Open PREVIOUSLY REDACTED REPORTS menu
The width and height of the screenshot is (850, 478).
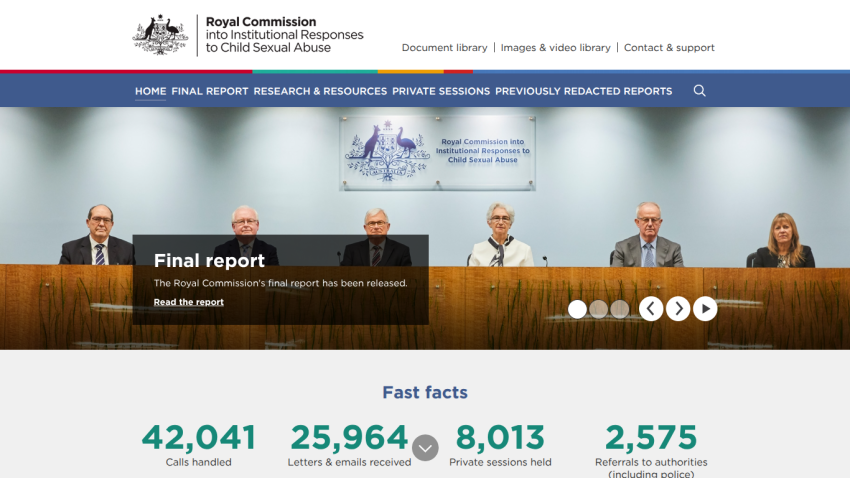point(584,91)
